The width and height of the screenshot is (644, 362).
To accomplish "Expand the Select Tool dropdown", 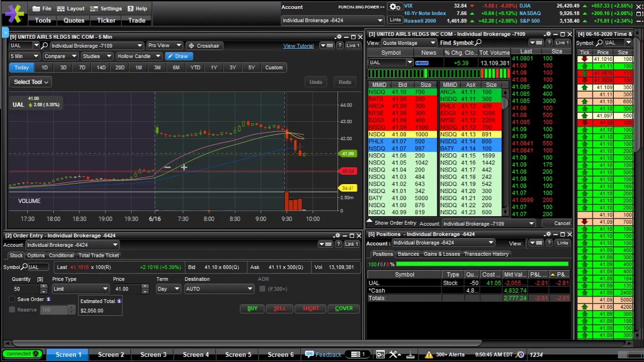I will click(x=31, y=82).
